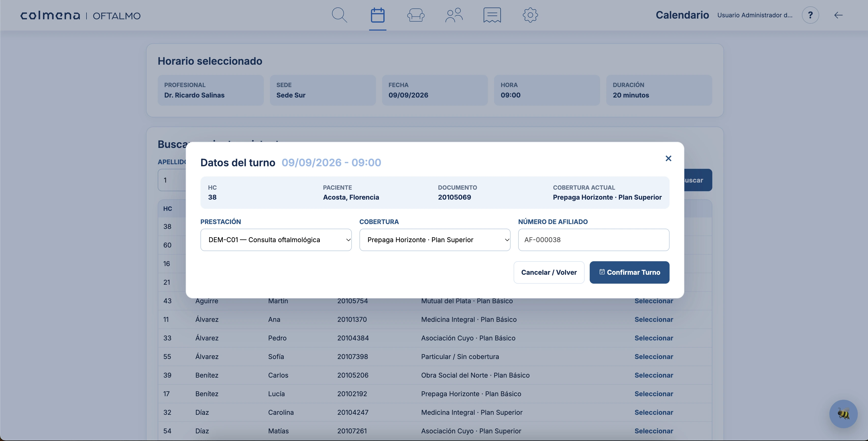Click Dr. Ricardo Salinas profesional card
Image resolution: width=868 pixels, height=441 pixels.
[211, 90]
